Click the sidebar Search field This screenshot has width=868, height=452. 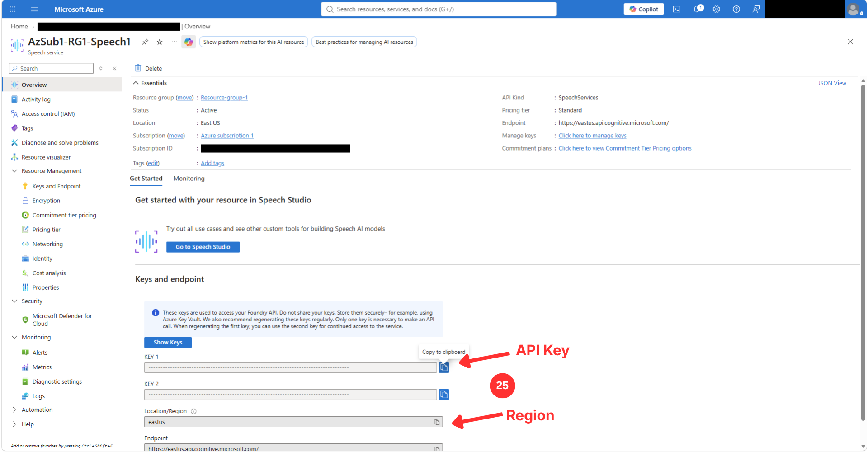coord(51,69)
